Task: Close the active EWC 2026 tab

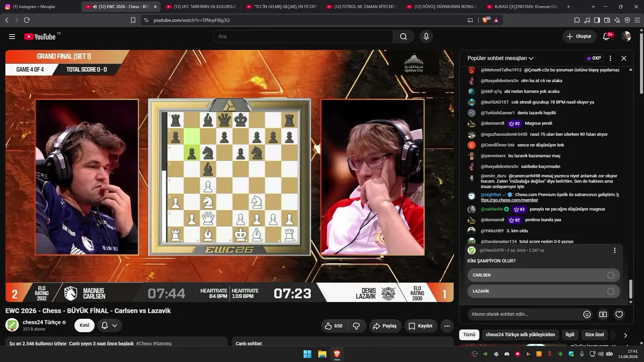Action: (155, 7)
